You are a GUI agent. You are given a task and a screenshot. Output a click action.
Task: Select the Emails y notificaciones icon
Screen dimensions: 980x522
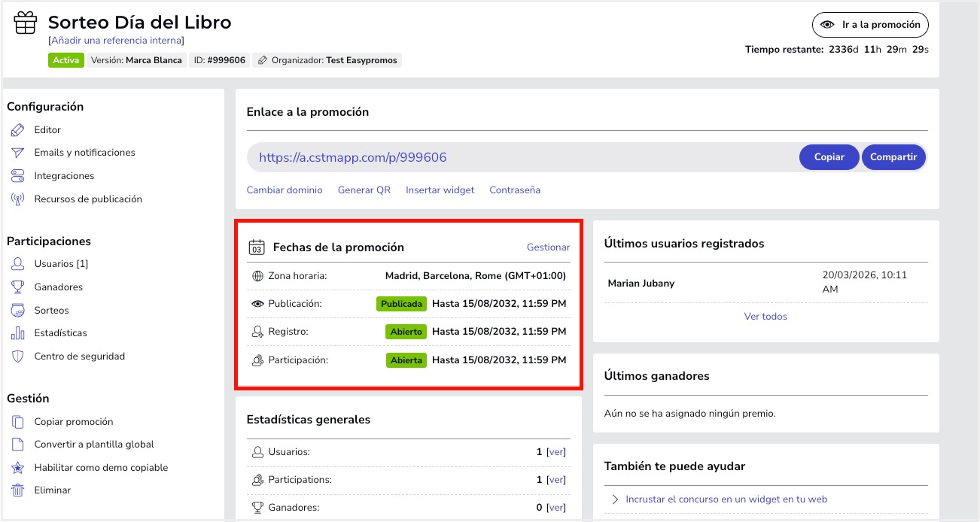pyautogui.click(x=19, y=152)
